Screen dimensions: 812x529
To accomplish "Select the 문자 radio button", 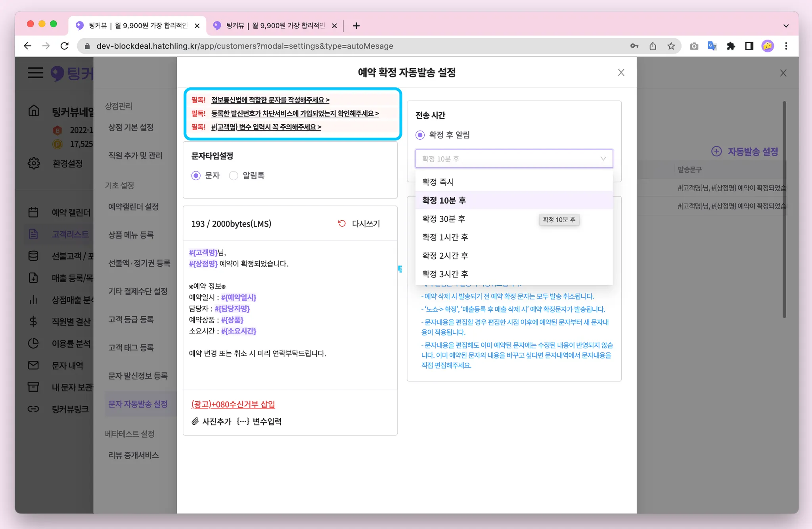I will coord(196,175).
